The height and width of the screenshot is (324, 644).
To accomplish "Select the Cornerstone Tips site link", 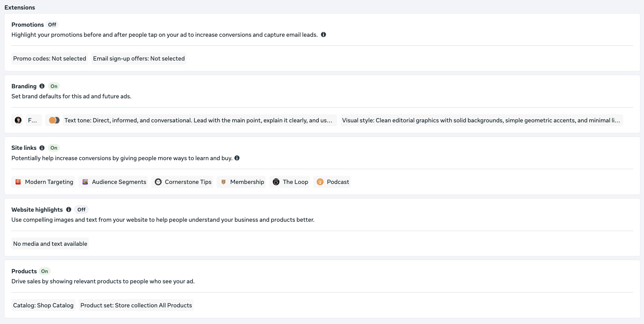I will [x=182, y=182].
